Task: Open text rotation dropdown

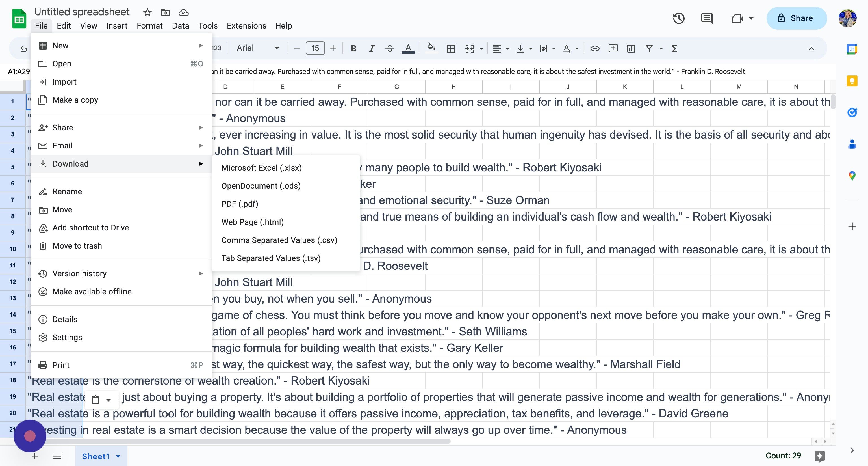Action: tap(571, 49)
